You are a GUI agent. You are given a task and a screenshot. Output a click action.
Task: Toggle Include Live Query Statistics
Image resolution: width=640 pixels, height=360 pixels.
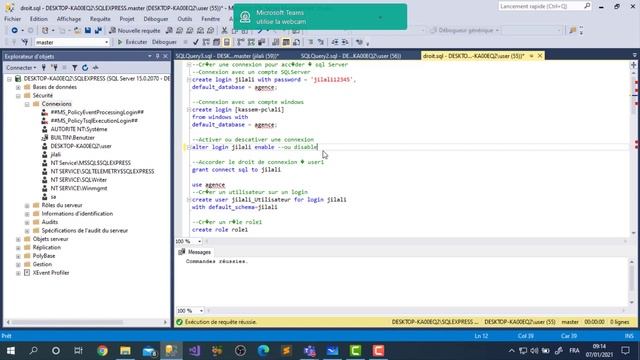251,42
